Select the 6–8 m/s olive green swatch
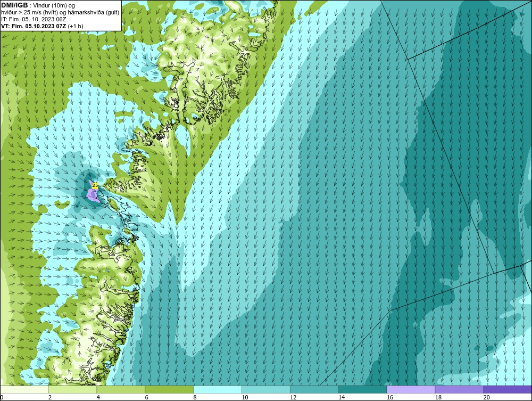532x401 pixels. (x=169, y=389)
